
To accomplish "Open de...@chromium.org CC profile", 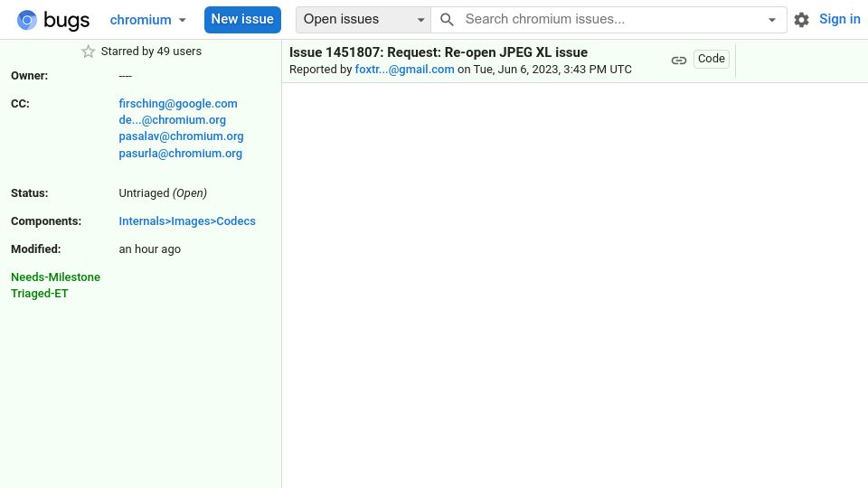I will 172,120.
